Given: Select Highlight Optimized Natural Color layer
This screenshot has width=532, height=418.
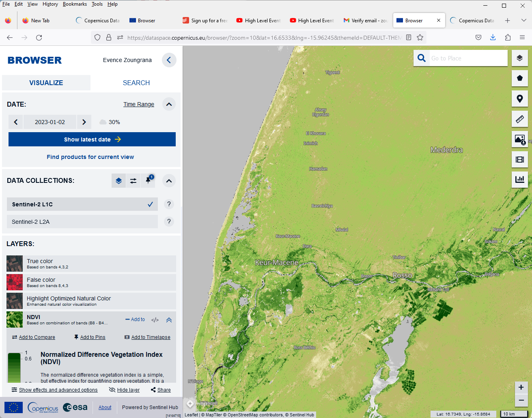Looking at the screenshot, I should pos(91,301).
